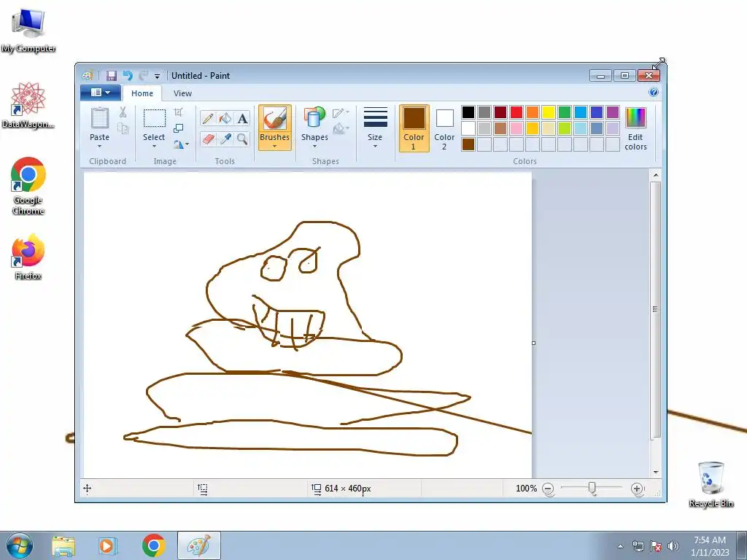Image resolution: width=747 pixels, height=560 pixels.
Task: Open Firefox desktop shortcut
Action: pyautogui.click(x=28, y=257)
